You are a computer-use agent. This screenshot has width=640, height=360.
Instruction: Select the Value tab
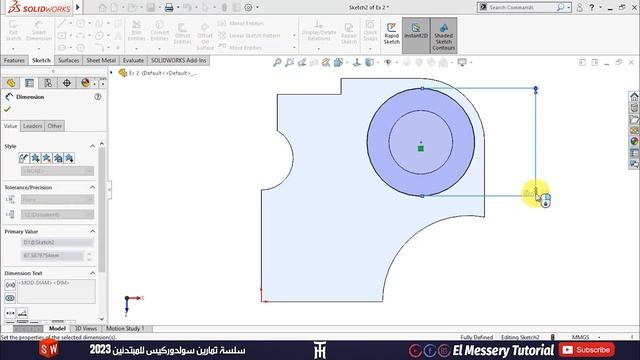click(11, 126)
